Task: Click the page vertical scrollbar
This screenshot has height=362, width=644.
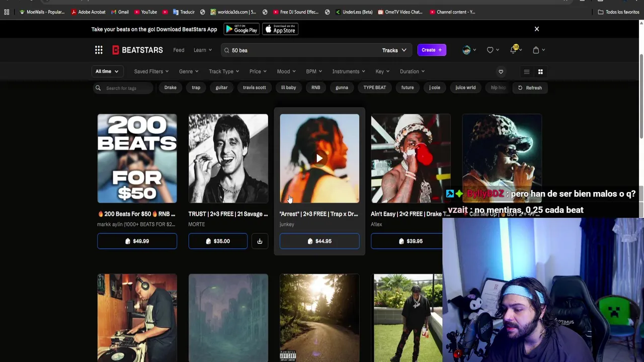Action: pos(641,96)
